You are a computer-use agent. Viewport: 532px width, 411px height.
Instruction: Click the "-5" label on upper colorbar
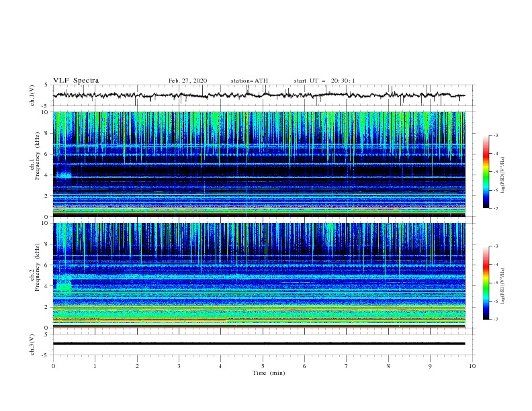495,172
